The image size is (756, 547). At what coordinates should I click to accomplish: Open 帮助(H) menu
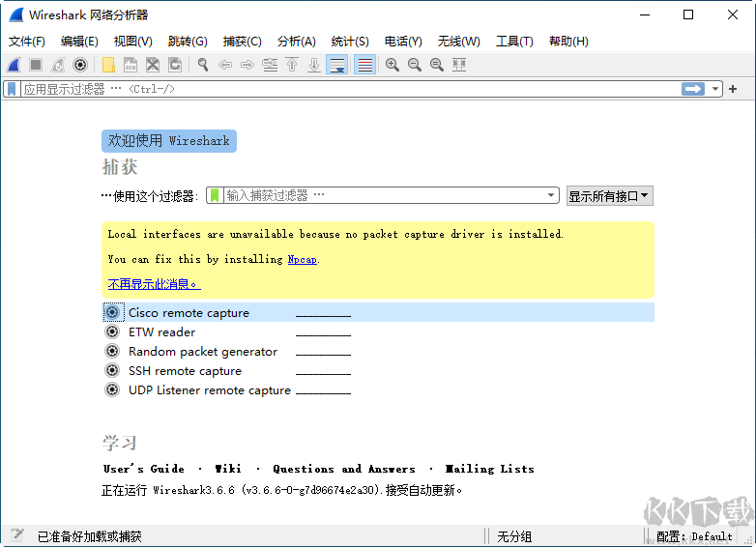pos(568,42)
